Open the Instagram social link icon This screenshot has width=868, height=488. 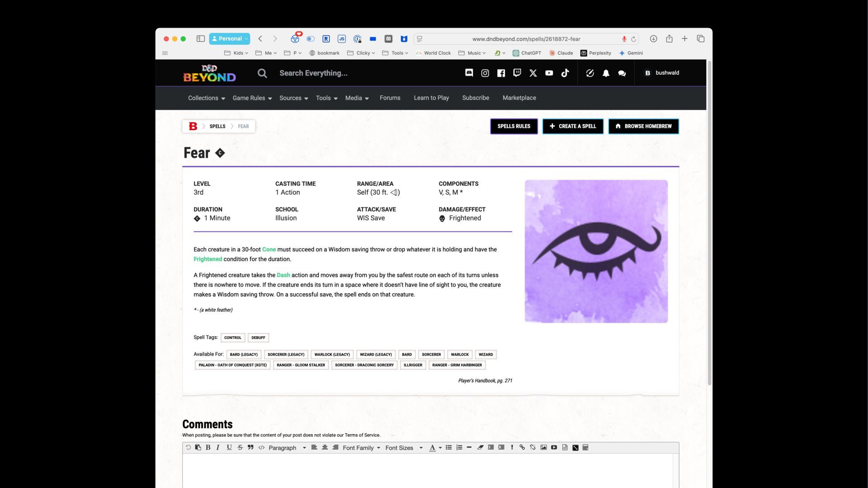click(485, 73)
